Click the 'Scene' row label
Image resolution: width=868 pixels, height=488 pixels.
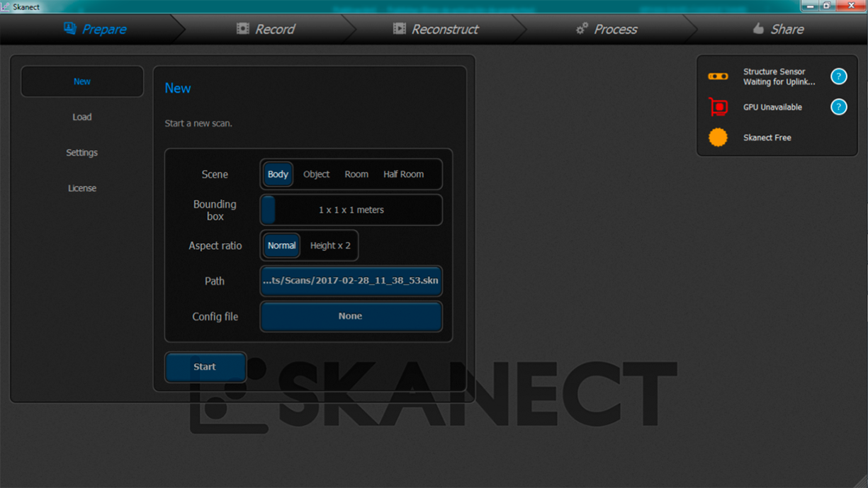coord(215,174)
